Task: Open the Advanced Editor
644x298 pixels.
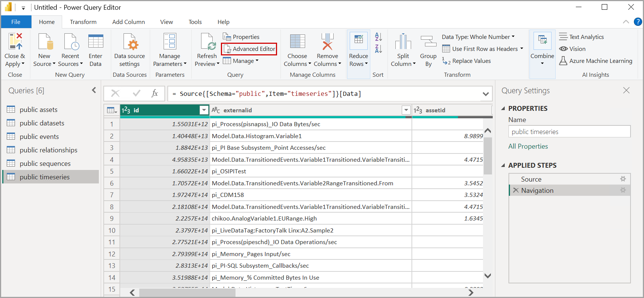Action: coord(249,49)
